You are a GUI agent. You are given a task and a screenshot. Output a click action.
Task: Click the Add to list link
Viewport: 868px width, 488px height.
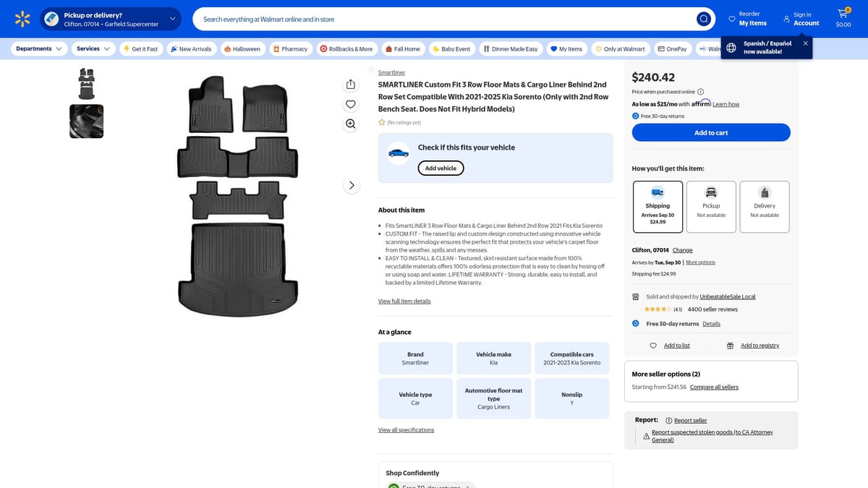click(x=676, y=346)
